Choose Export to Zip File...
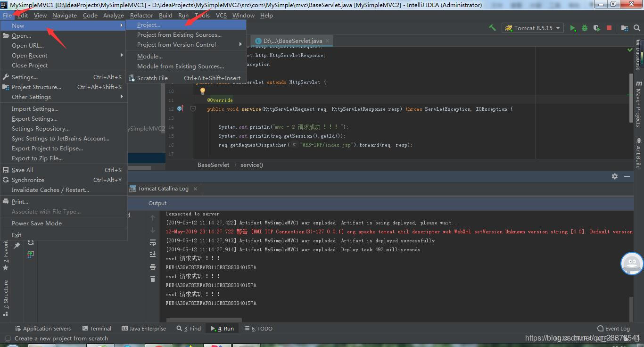 click(64, 158)
